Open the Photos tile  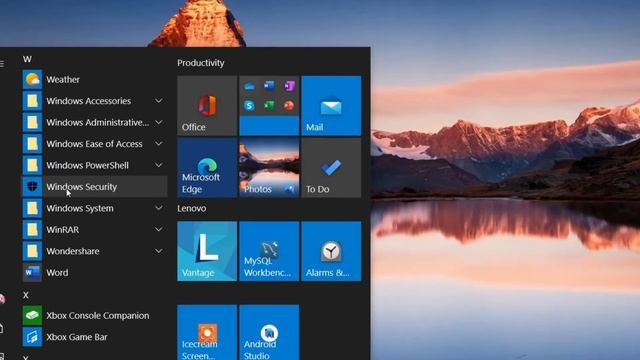(269, 168)
